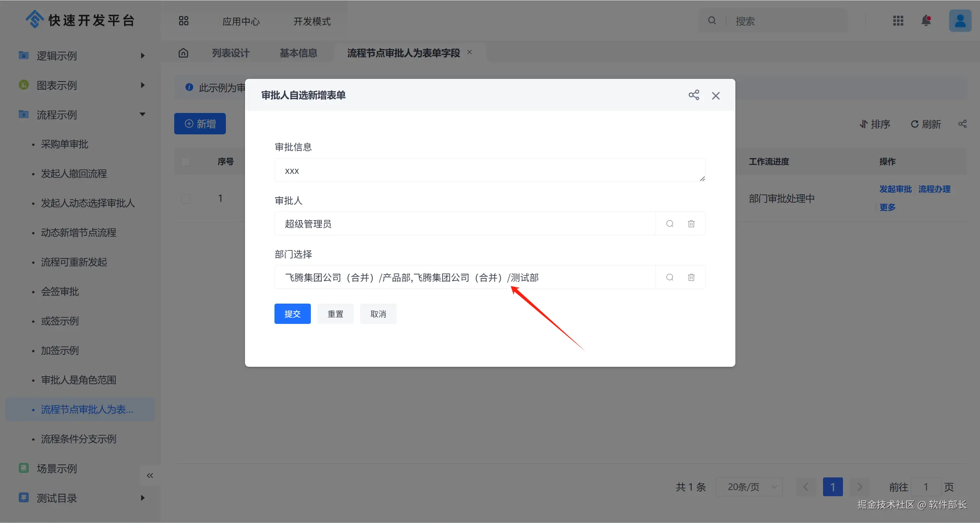
Task: Open notification bell in top bar
Action: coord(926,21)
